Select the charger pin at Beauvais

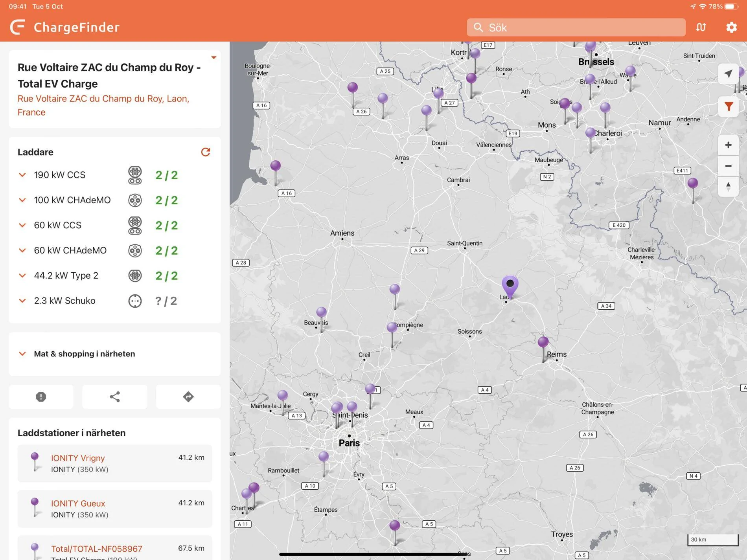[321, 313]
